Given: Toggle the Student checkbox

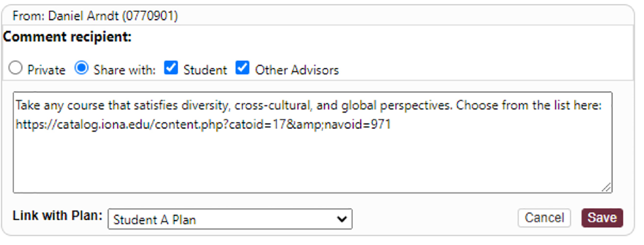Looking at the screenshot, I should (x=171, y=69).
